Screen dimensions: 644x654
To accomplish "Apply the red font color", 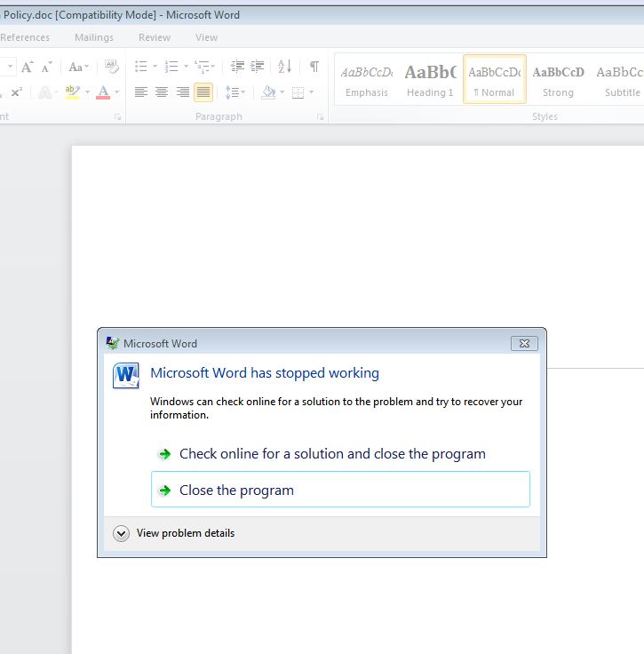I will (103, 92).
